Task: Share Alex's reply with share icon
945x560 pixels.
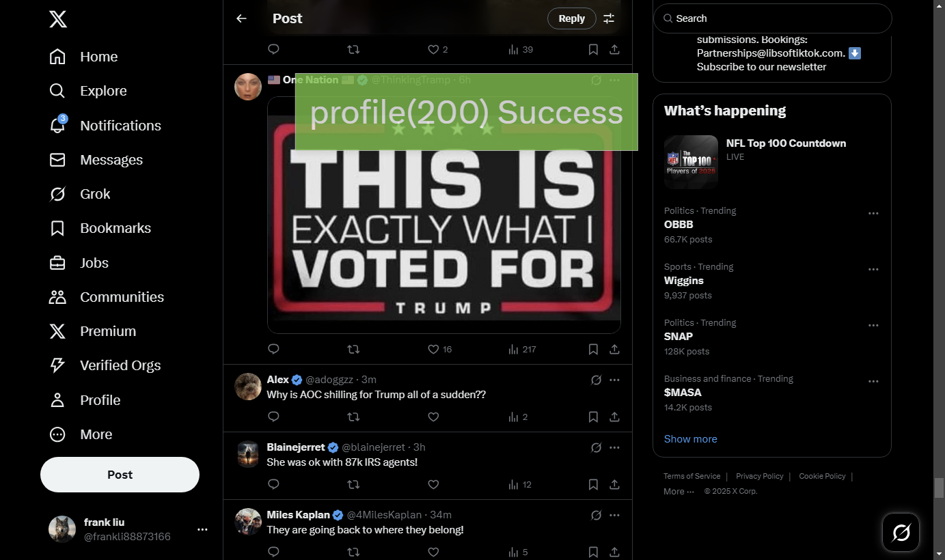Action: click(614, 417)
